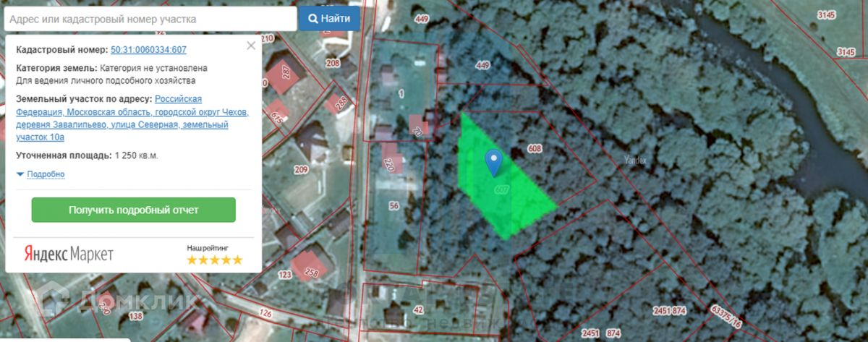Screen dimensions: 868x342
Task: Click the five-star rating icons
Action: click(215, 260)
